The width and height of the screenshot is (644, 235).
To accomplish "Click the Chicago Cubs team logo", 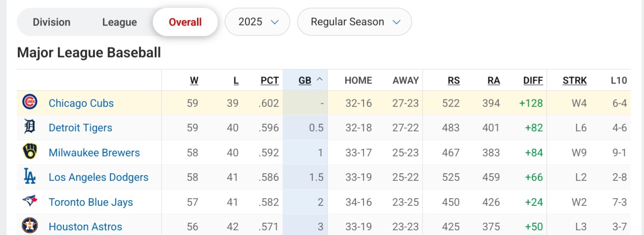I will pyautogui.click(x=30, y=102).
